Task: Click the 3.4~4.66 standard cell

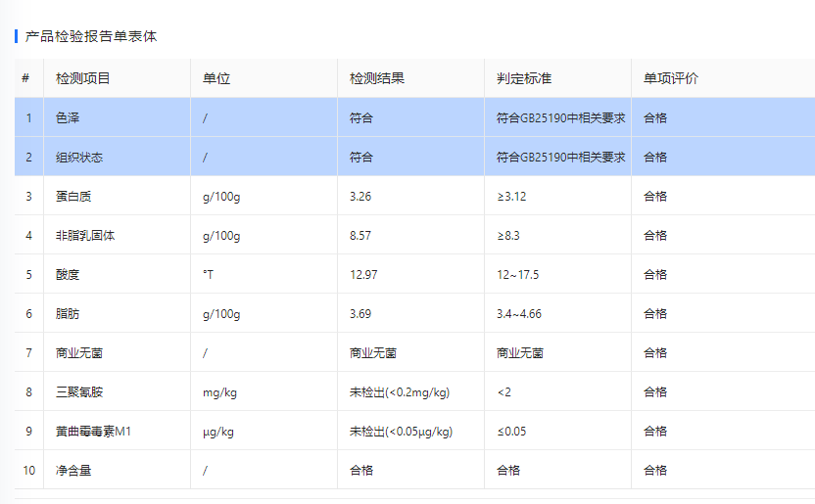Action: [518, 313]
